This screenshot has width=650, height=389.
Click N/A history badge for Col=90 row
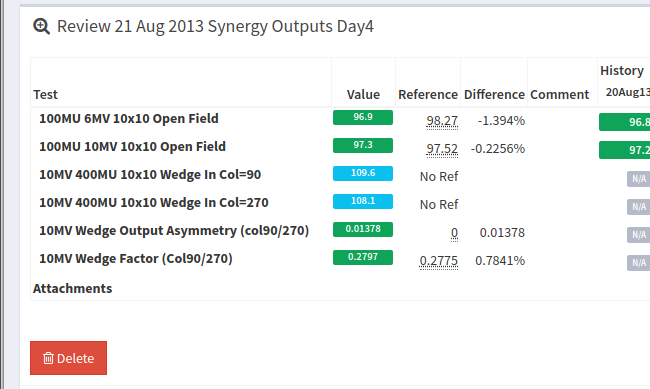click(638, 179)
